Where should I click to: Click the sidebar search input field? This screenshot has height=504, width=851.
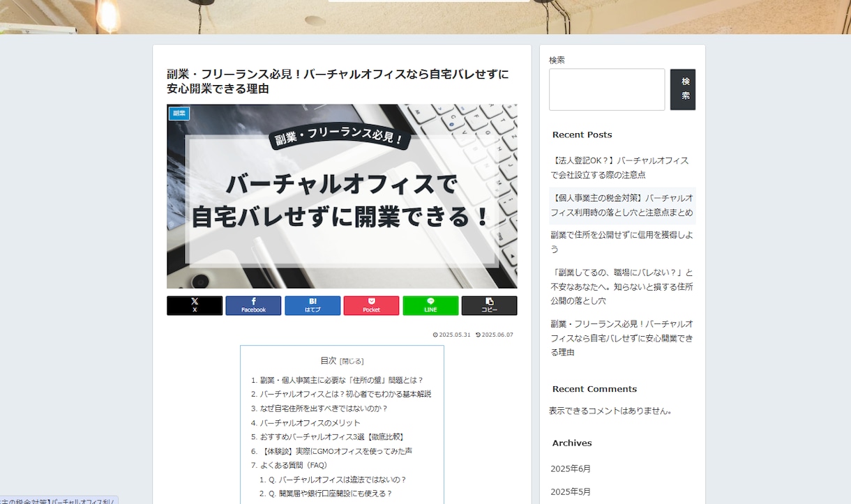[607, 89]
